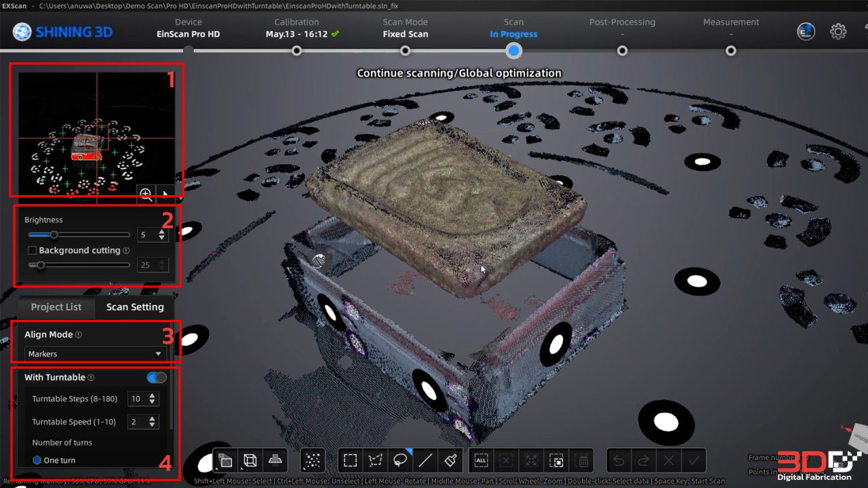This screenshot has height=488, width=868.
Task: Click the Undo icon in bottom toolbar
Action: click(618, 460)
